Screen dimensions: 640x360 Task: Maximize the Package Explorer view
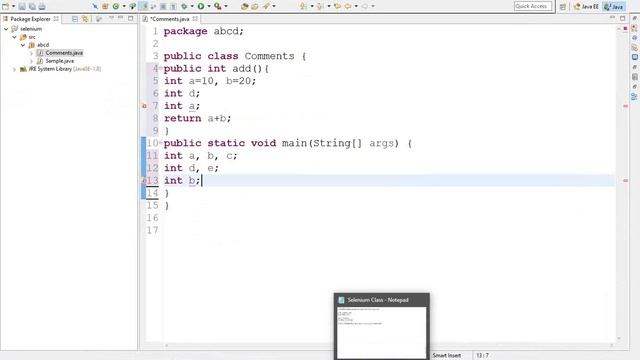(131, 18)
